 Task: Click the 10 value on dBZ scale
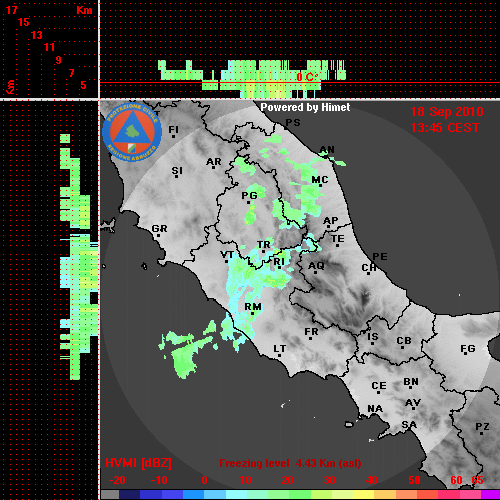(x=246, y=480)
